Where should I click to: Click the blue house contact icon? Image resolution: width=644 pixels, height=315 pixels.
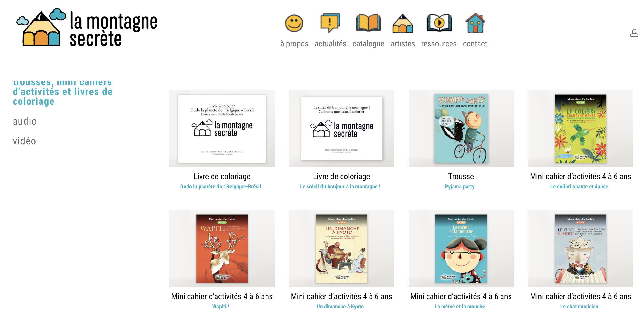[475, 23]
